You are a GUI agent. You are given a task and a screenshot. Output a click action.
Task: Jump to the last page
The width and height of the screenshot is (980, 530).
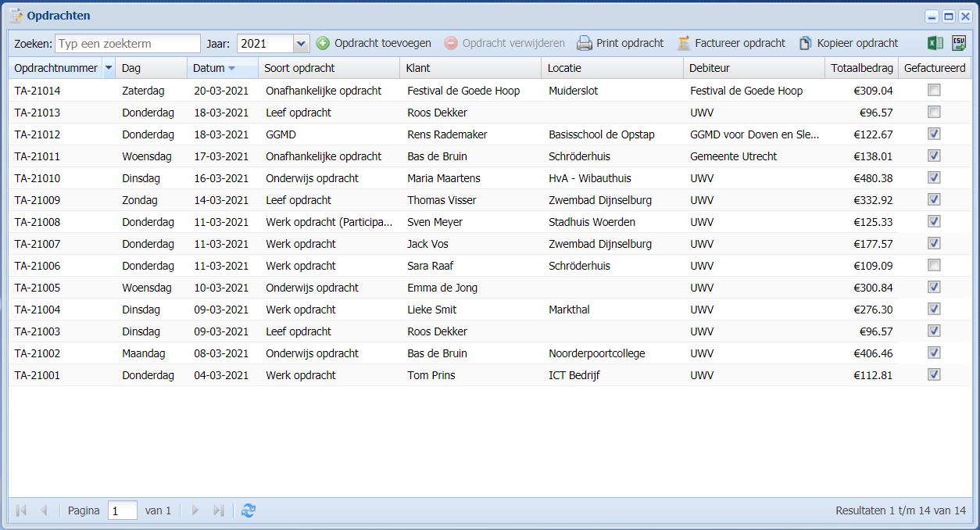pos(219,510)
